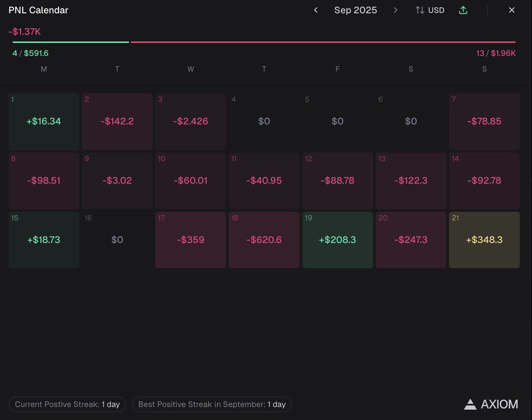Click the red losses progress bar
Screen dimensions: 532x420
323,42
